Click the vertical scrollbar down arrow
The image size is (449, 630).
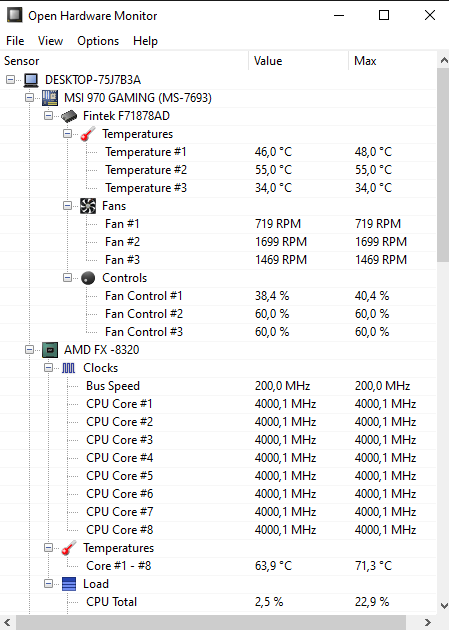point(444,606)
